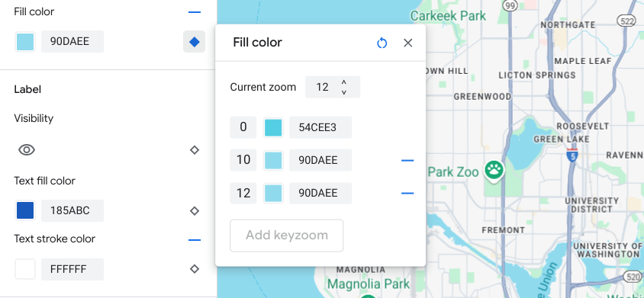Image resolution: width=644 pixels, height=298 pixels.
Task: Click keyzoom level field showing 10
Action: tap(243, 161)
